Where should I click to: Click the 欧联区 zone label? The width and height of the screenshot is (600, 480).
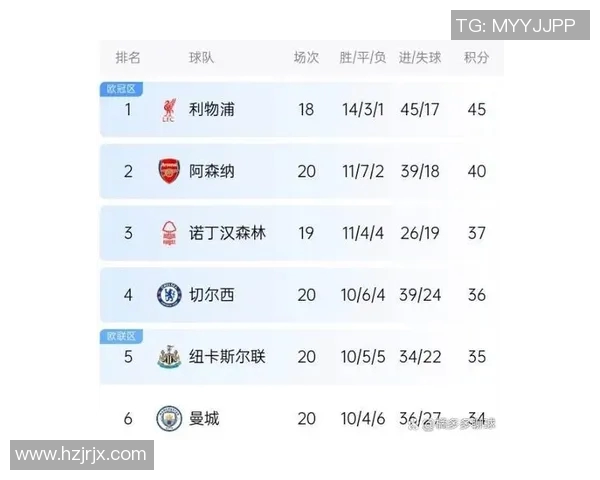120,336
